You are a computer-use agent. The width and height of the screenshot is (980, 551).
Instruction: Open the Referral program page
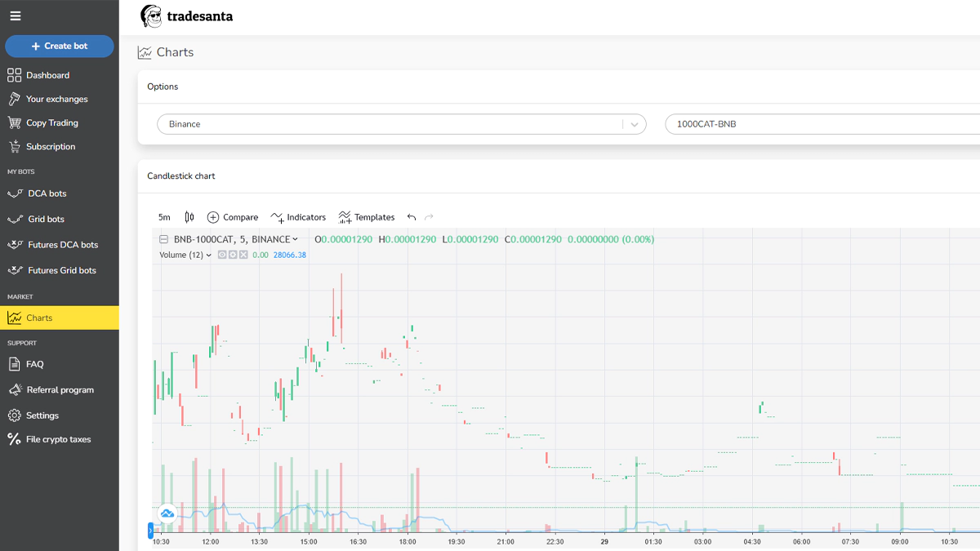[60, 389]
